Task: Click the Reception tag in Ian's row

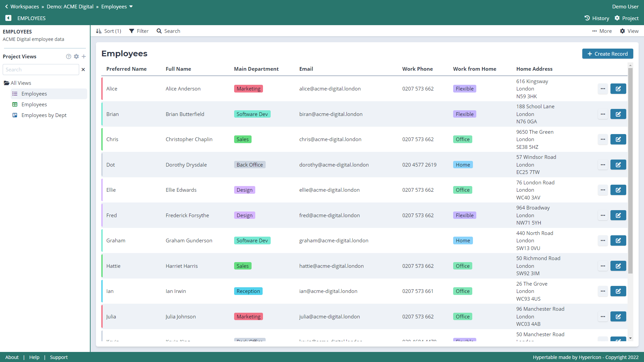Action: coord(248,291)
